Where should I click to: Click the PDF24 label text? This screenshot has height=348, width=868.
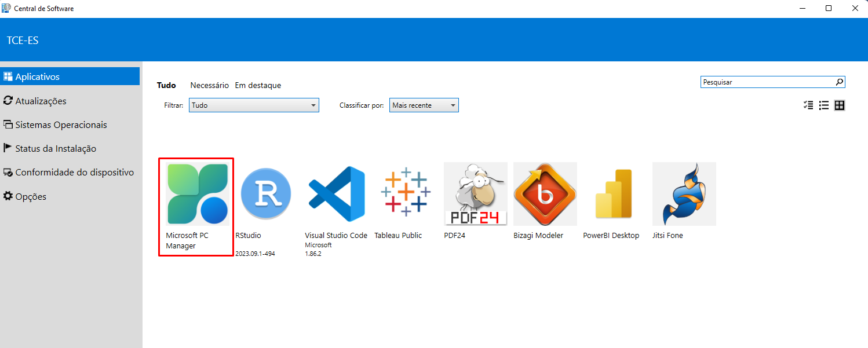[455, 236]
